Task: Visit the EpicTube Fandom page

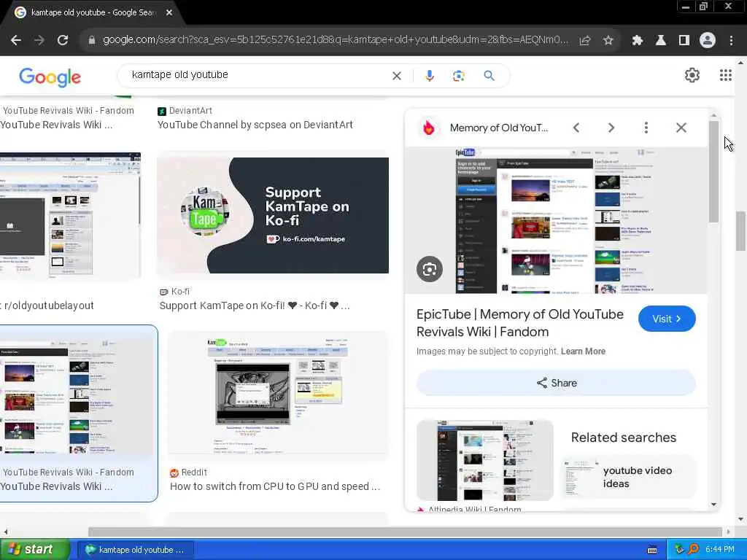Action: (x=667, y=319)
